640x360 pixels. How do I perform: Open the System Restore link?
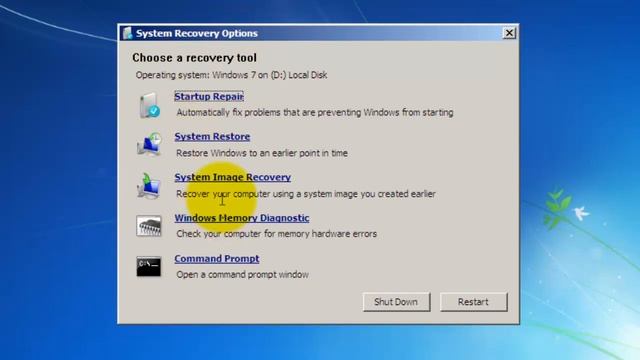(212, 136)
